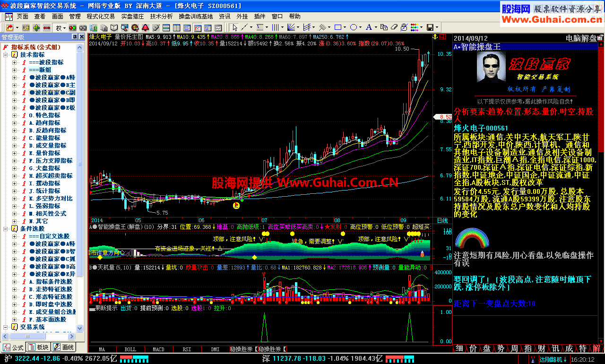Click the floppy disk save icon
The width and height of the screenshot is (605, 364).
[430, 27]
